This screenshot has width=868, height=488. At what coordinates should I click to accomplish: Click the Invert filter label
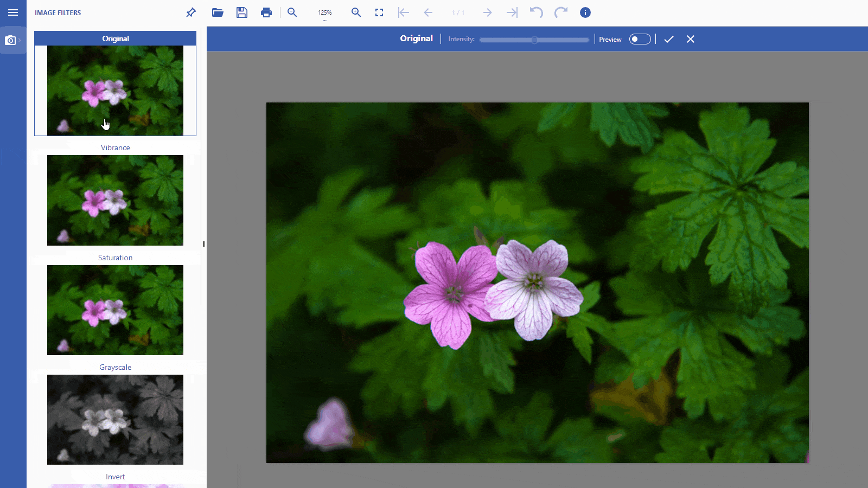coord(115,477)
